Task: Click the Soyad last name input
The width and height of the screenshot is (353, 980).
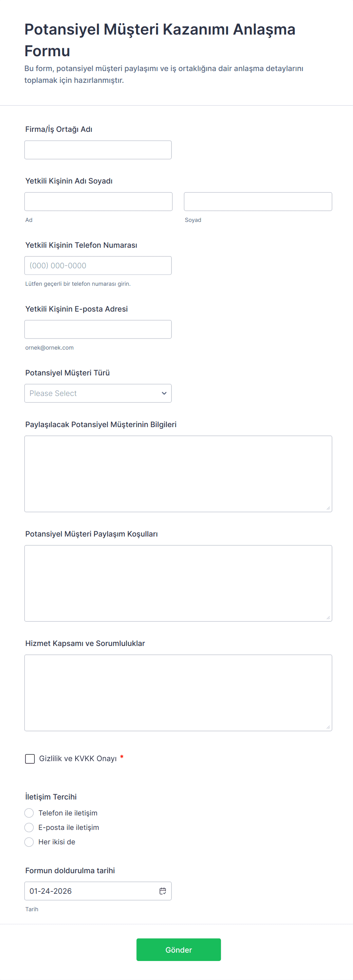Action: pos(258,202)
